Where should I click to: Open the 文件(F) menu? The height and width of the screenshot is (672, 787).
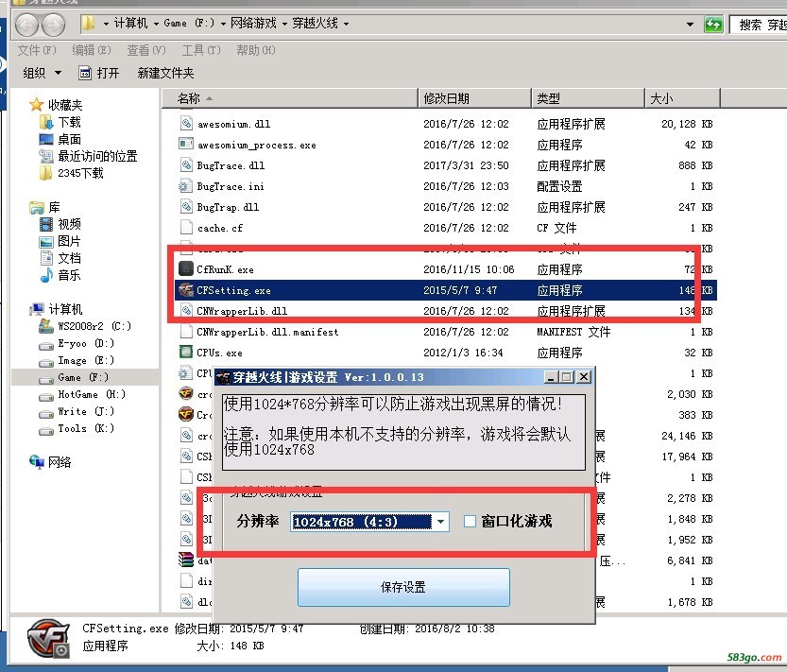(x=37, y=50)
